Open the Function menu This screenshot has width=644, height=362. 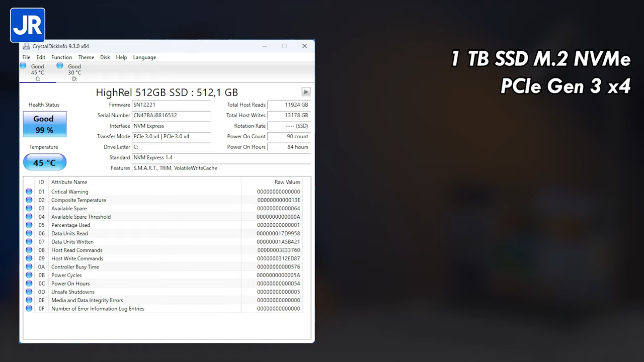tap(61, 57)
